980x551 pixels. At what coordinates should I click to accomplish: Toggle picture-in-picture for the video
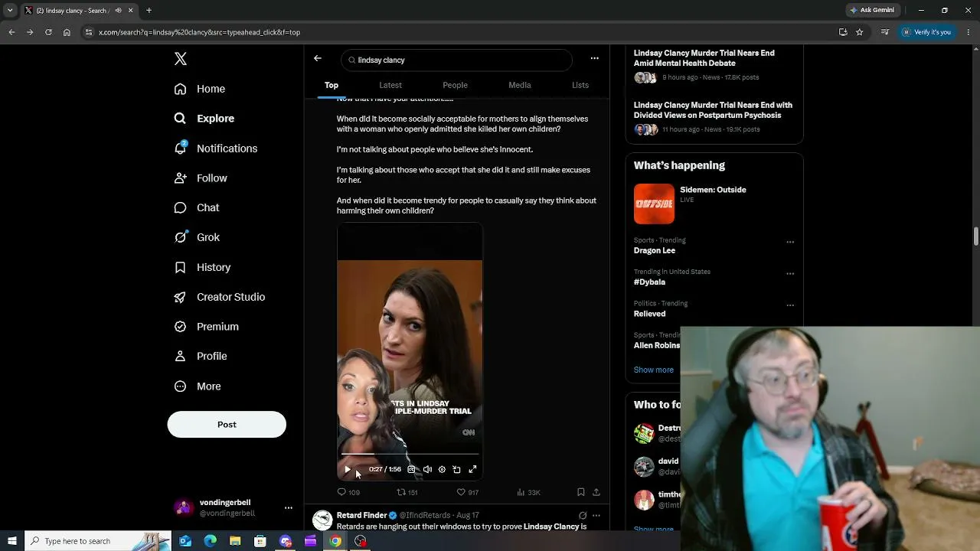(x=456, y=470)
